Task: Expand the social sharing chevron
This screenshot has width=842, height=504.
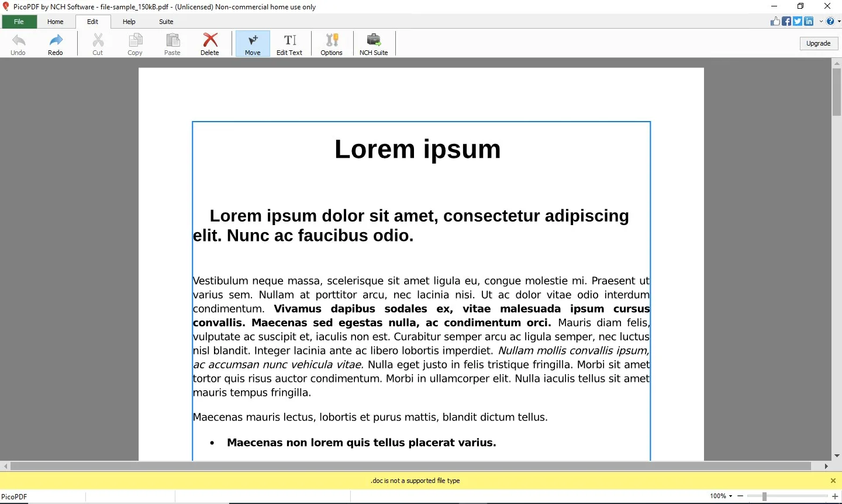Action: (821, 21)
